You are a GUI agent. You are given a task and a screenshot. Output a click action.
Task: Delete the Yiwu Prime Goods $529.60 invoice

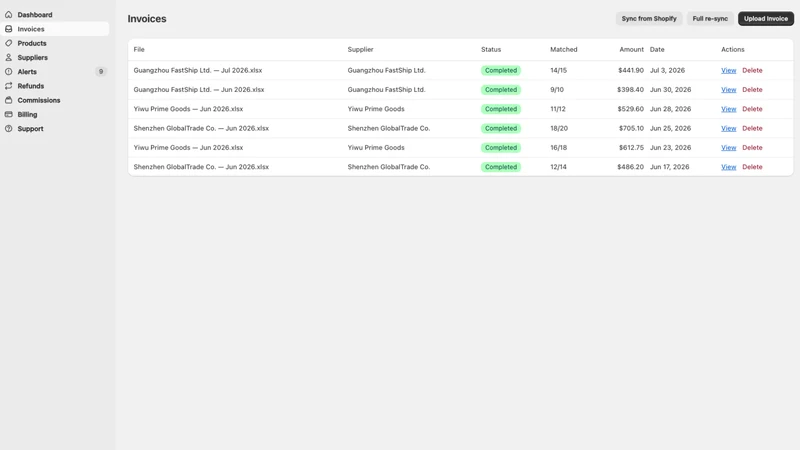click(752, 109)
